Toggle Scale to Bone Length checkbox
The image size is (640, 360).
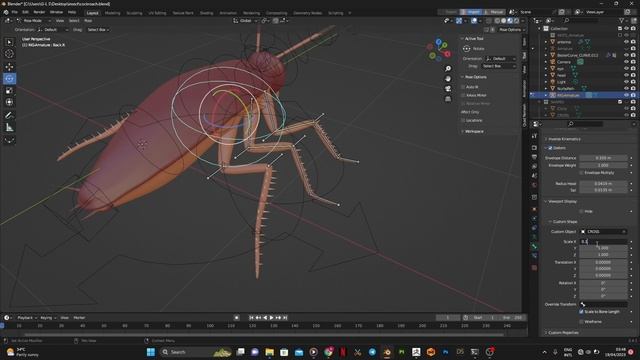(x=582, y=311)
